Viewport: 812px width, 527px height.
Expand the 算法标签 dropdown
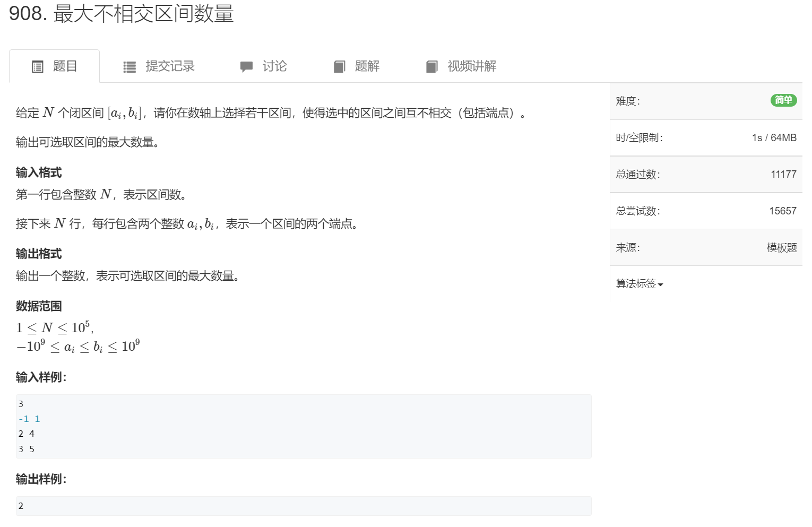[640, 284]
